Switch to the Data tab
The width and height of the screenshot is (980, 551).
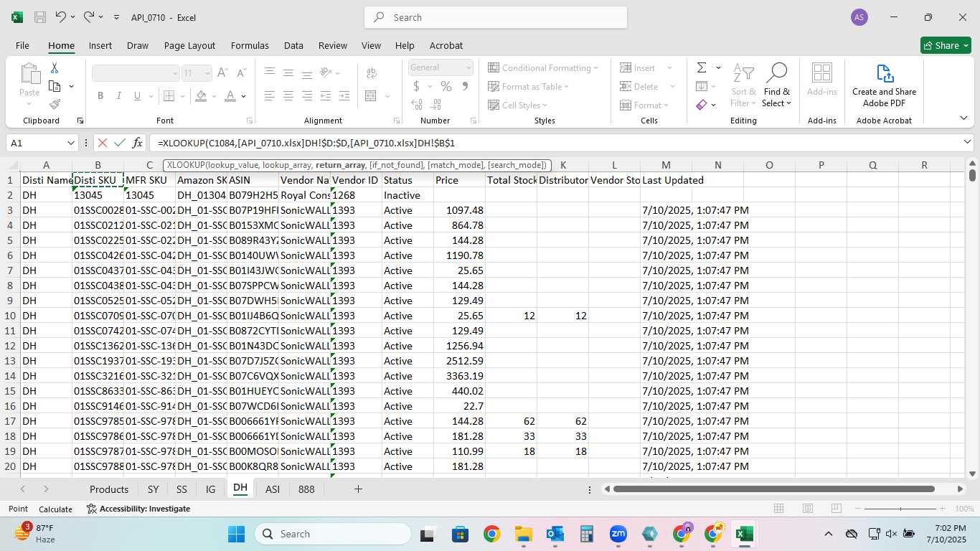tap(293, 45)
